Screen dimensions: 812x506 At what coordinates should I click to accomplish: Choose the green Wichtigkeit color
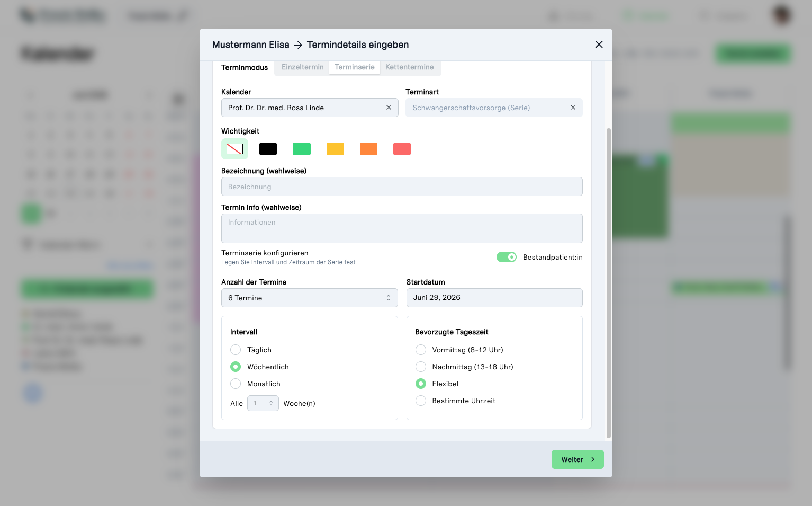pos(302,149)
